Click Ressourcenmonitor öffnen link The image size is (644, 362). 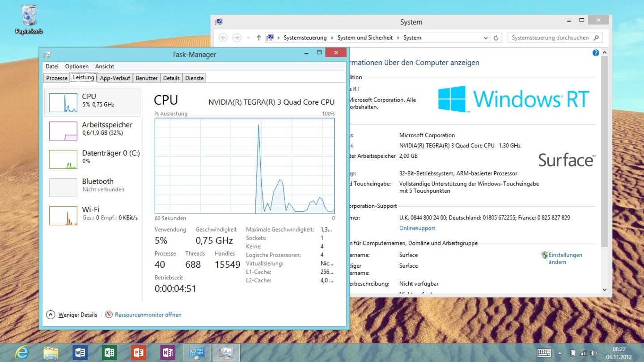coord(148,315)
